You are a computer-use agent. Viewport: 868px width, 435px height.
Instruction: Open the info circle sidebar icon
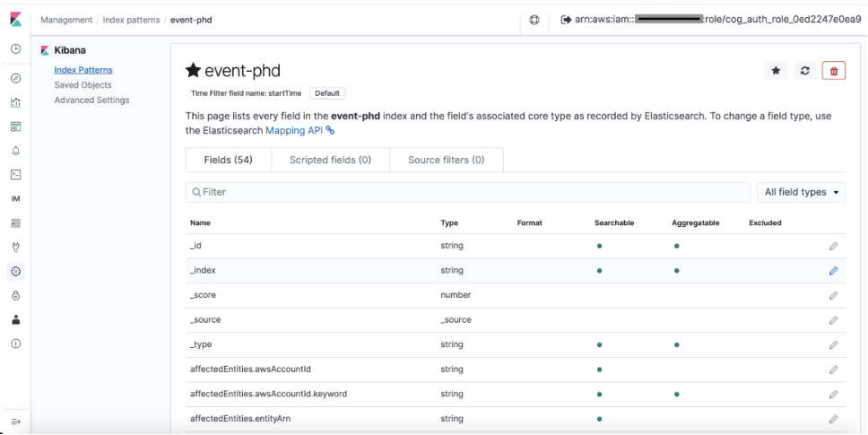pyautogui.click(x=15, y=344)
